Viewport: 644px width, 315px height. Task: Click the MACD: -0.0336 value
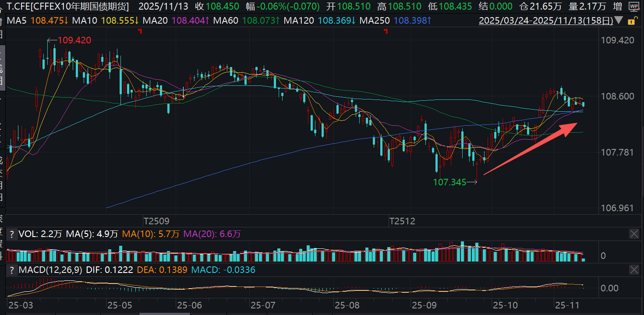[x=224, y=270]
